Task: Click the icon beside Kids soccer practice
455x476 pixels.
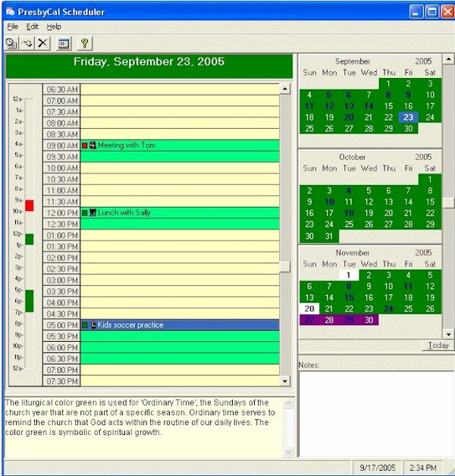Action: [x=93, y=325]
